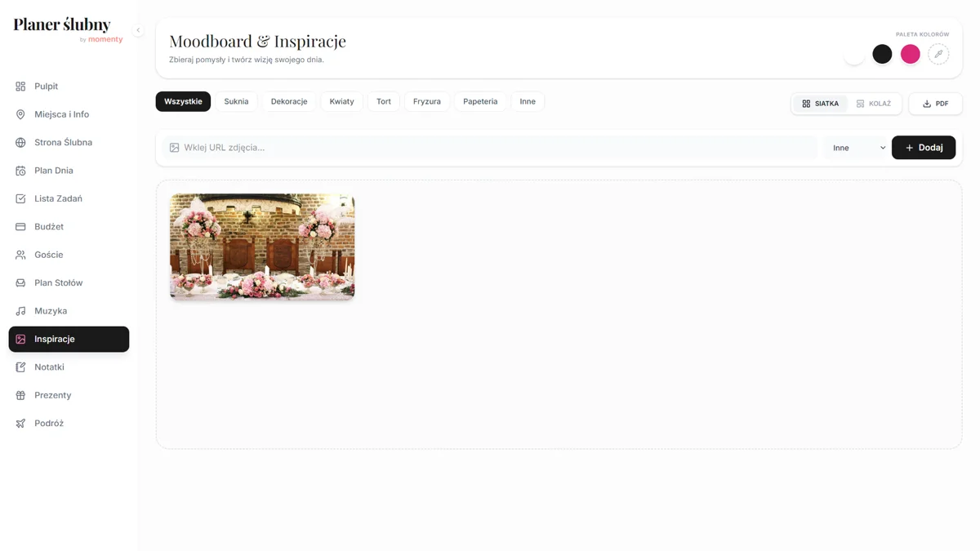Screen dimensions: 980x551
Task: Select the eyedropper color picker icon
Action: coord(938,54)
